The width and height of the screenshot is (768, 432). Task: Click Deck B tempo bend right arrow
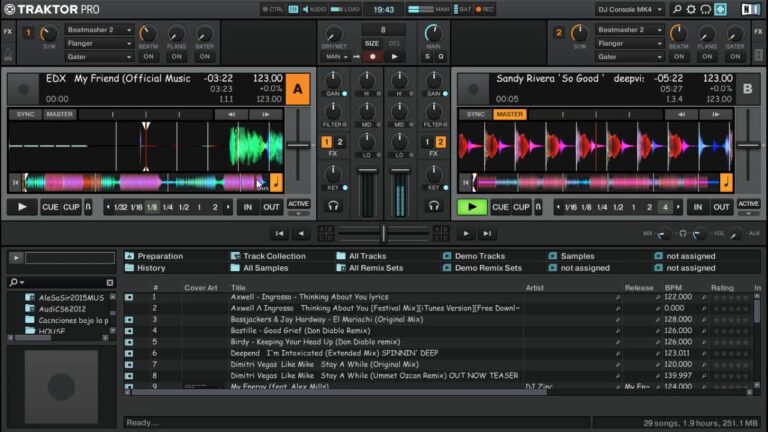tap(716, 114)
